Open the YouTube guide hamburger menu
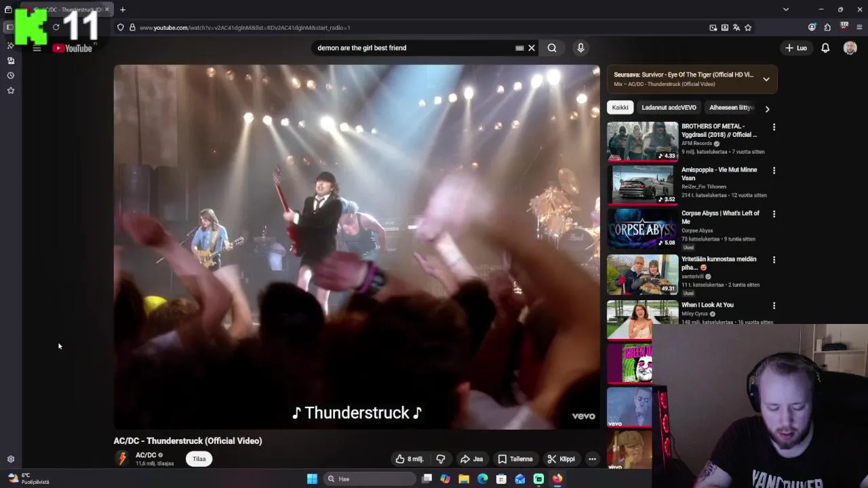 click(37, 48)
